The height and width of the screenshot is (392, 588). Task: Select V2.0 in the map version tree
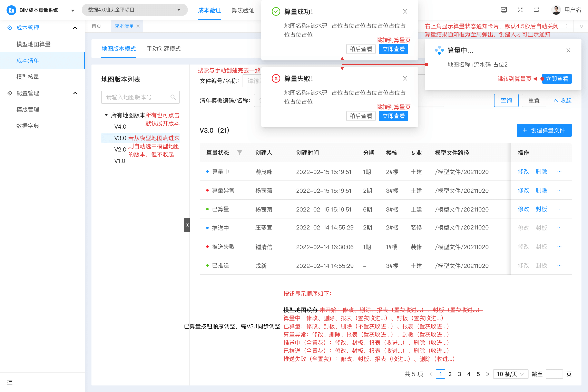[x=120, y=149]
